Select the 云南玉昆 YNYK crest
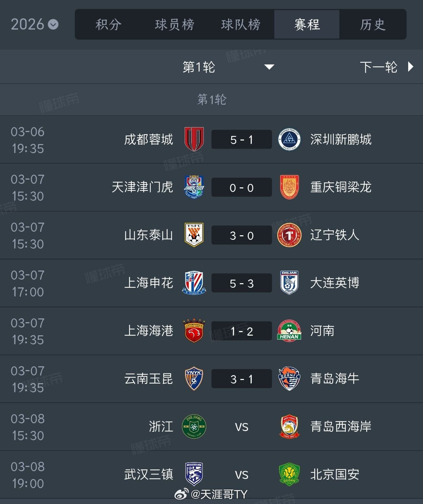The height and width of the screenshot is (504, 423). coord(194,379)
